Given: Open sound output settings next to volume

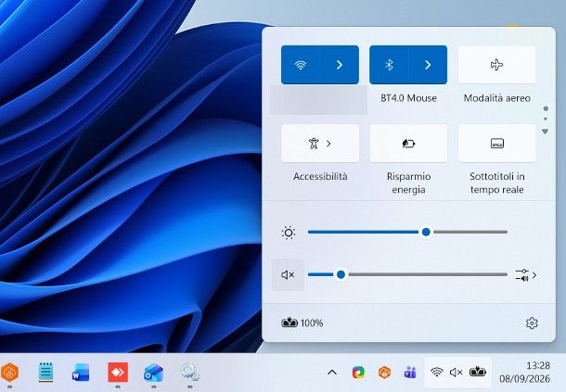Looking at the screenshot, I should tap(526, 275).
